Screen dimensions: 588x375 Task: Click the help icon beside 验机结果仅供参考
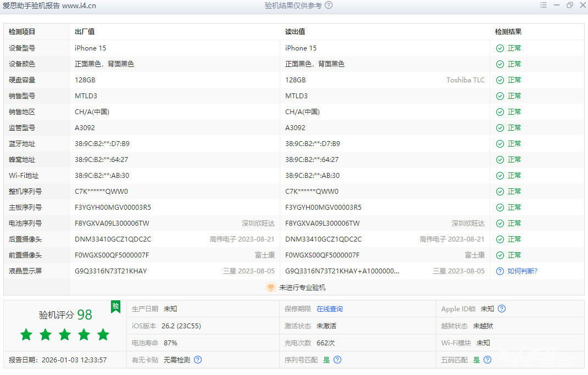[329, 5]
